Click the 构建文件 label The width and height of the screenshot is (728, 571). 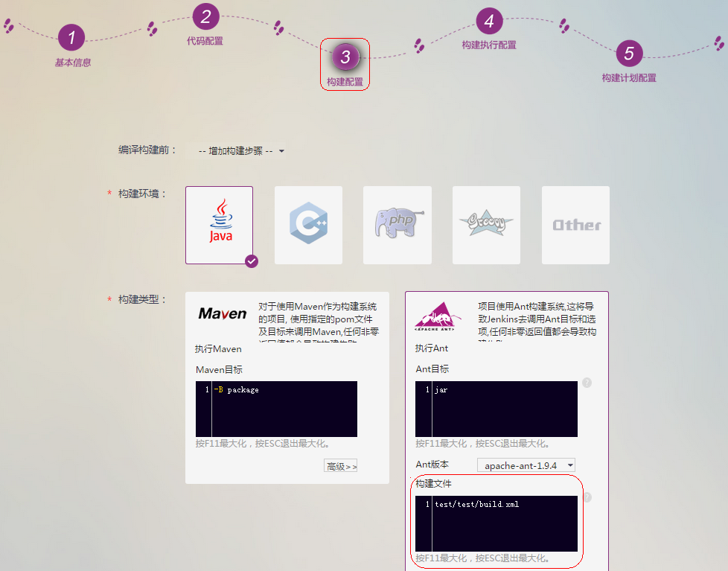point(434,484)
